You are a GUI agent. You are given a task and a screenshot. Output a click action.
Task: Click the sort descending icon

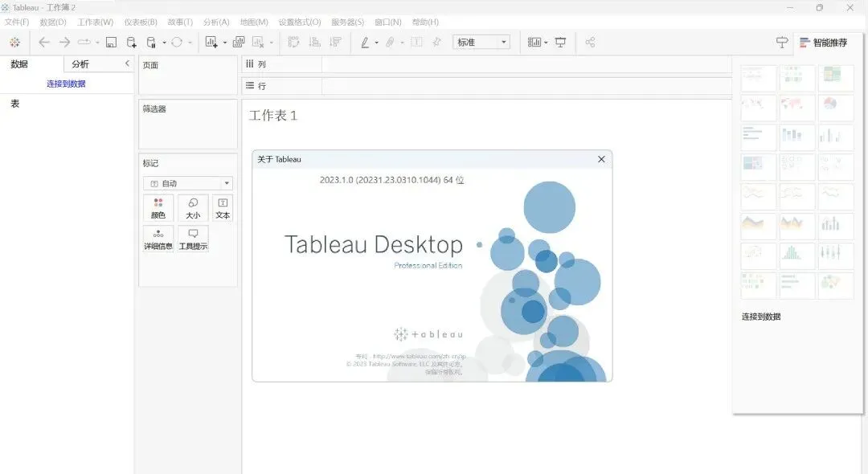(335, 43)
